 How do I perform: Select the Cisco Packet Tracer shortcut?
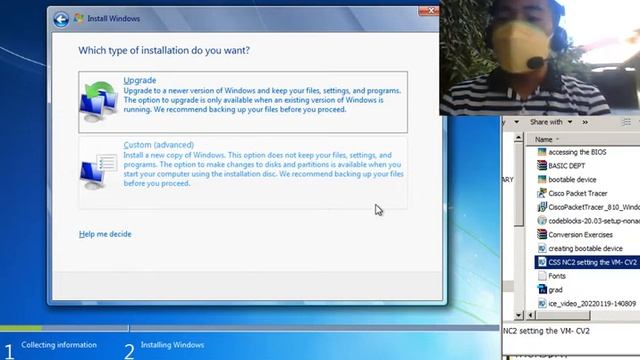[x=577, y=193]
